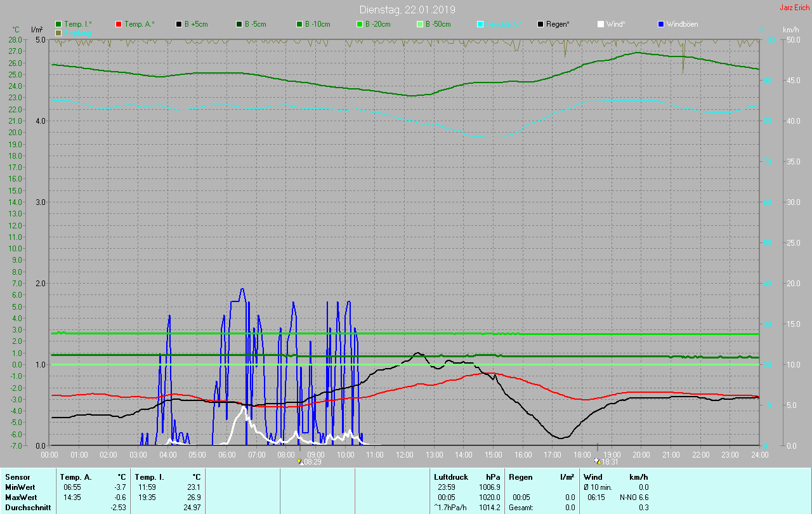Screen dimensions: 812x514
Task: Toggle the B -10cm legend entry
Action: click(313, 24)
